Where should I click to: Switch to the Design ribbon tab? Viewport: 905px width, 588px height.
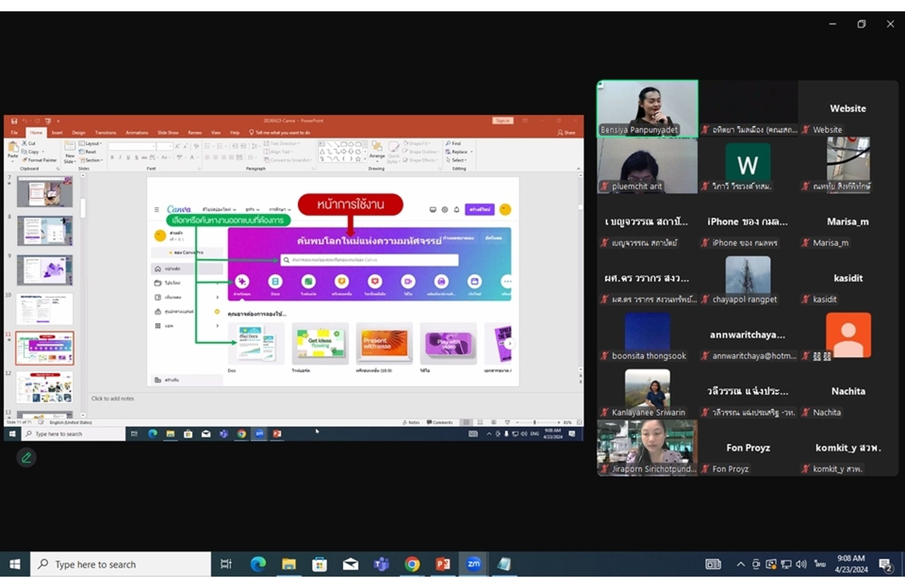(78, 132)
